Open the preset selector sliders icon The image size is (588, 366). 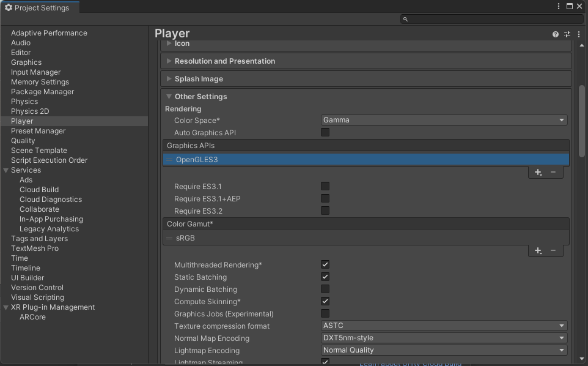pyautogui.click(x=567, y=34)
